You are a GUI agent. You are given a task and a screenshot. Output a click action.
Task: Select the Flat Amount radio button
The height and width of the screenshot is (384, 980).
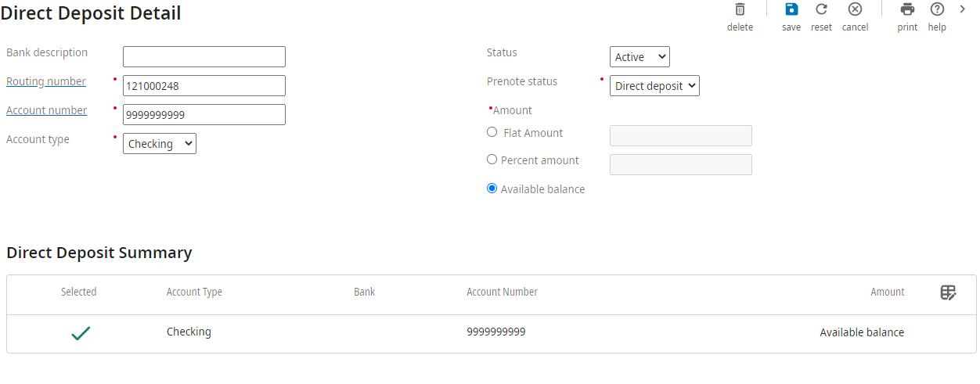click(492, 132)
